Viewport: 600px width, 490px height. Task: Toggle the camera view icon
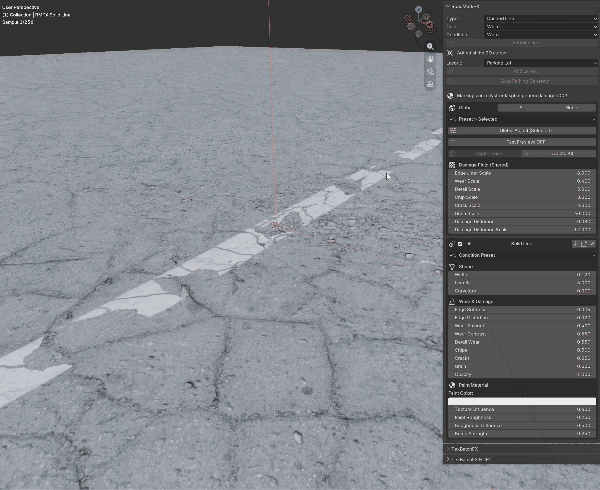tap(430, 72)
